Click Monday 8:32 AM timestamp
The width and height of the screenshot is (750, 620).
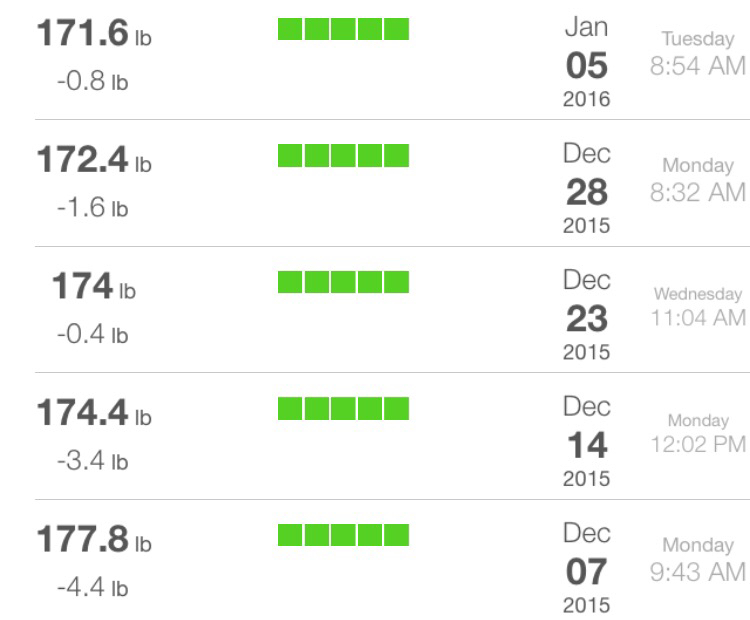[697, 180]
